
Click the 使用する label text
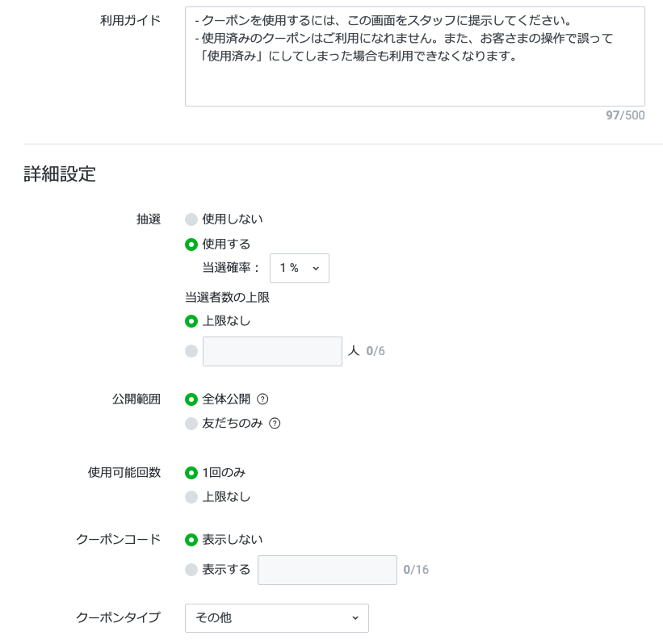pyautogui.click(x=226, y=244)
